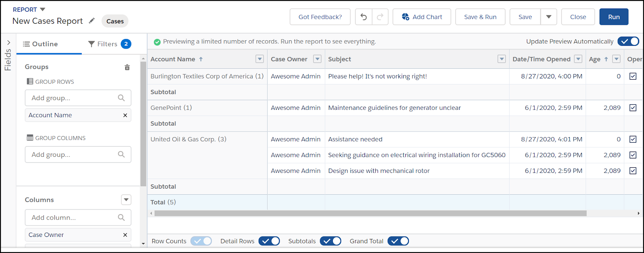Click the Total (5) row label
Viewport: 644px width, 253px height.
coord(163,202)
